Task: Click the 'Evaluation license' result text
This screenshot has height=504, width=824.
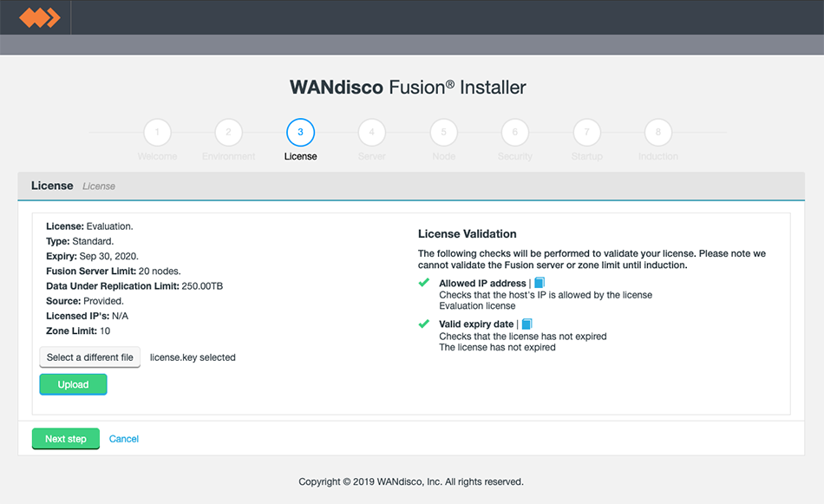Action: point(477,306)
